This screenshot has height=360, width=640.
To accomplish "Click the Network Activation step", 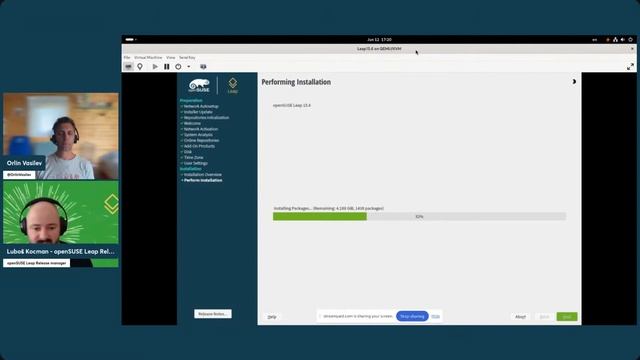I will [x=200, y=129].
